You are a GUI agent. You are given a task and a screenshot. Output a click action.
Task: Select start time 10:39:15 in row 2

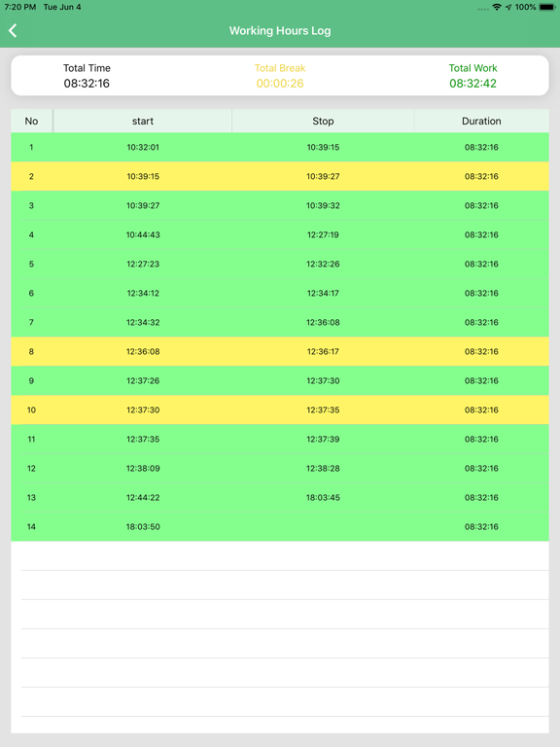[143, 176]
